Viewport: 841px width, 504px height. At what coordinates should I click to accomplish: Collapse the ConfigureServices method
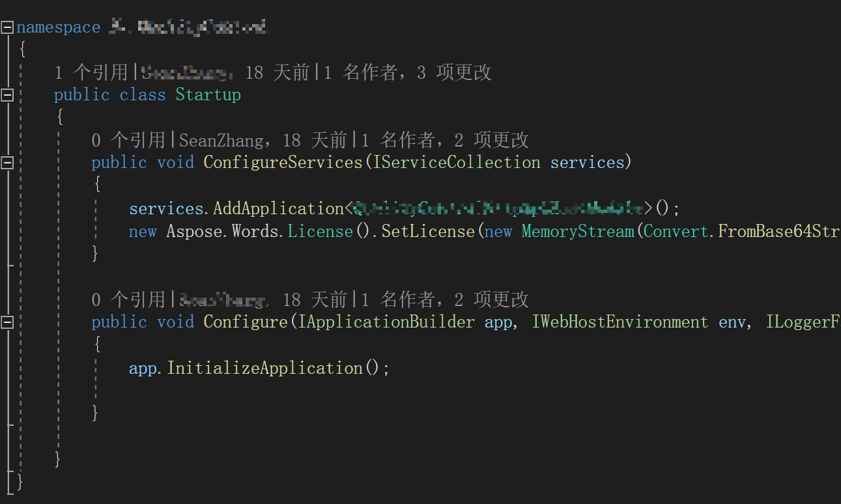(7, 162)
